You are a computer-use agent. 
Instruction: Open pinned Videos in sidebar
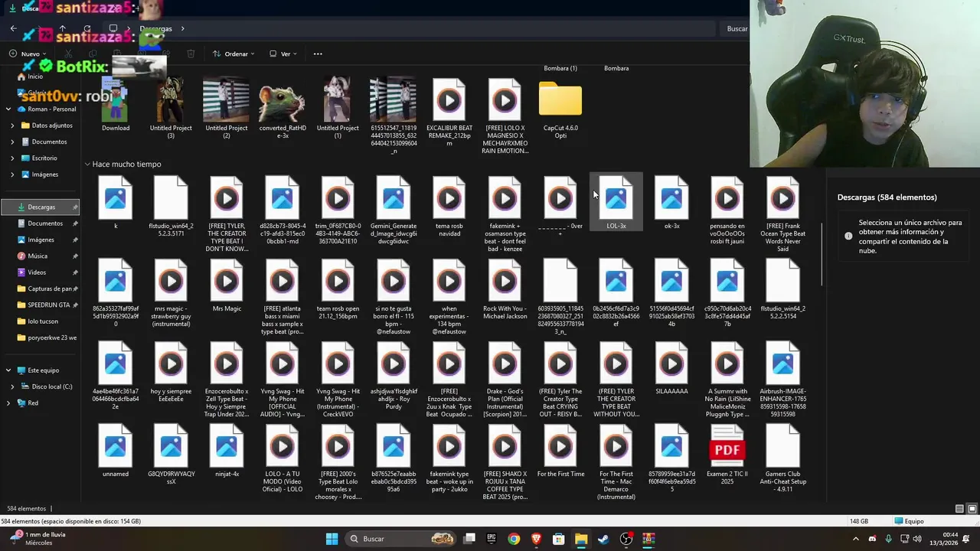37,272
